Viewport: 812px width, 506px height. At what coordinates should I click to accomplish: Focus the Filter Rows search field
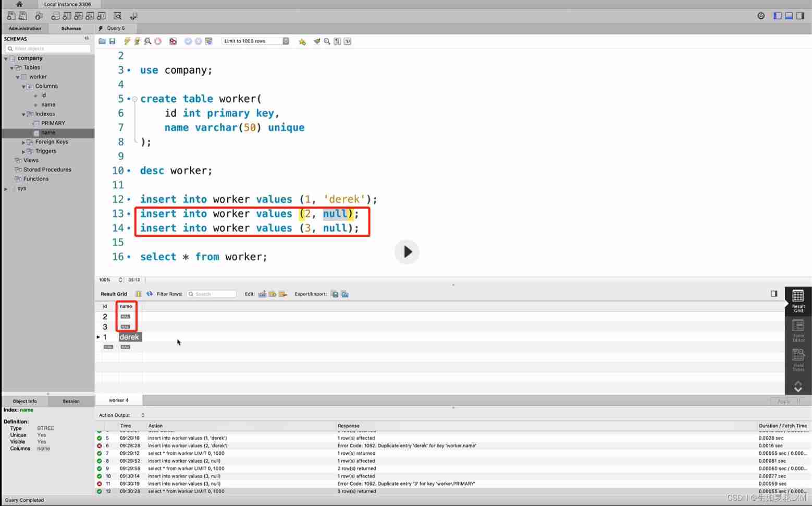point(212,294)
